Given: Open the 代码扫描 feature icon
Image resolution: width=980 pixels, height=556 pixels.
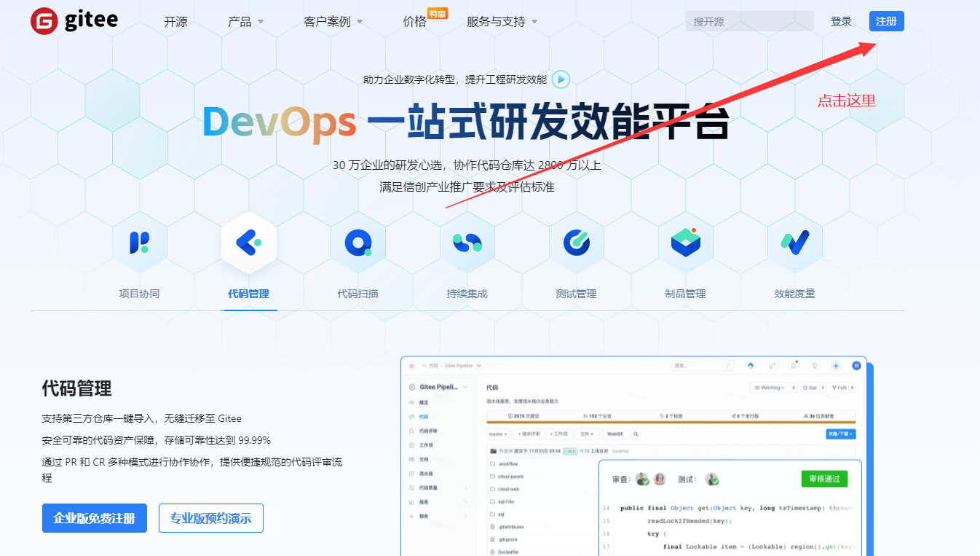Looking at the screenshot, I should point(358,243).
